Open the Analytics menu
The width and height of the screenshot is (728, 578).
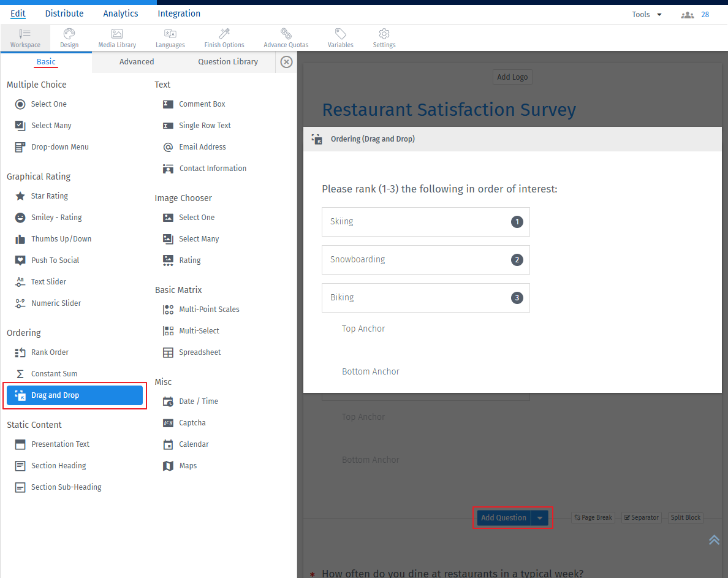120,13
